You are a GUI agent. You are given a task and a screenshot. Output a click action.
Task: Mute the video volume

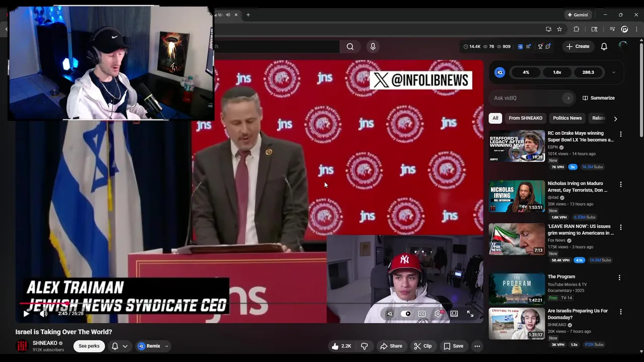point(44,314)
